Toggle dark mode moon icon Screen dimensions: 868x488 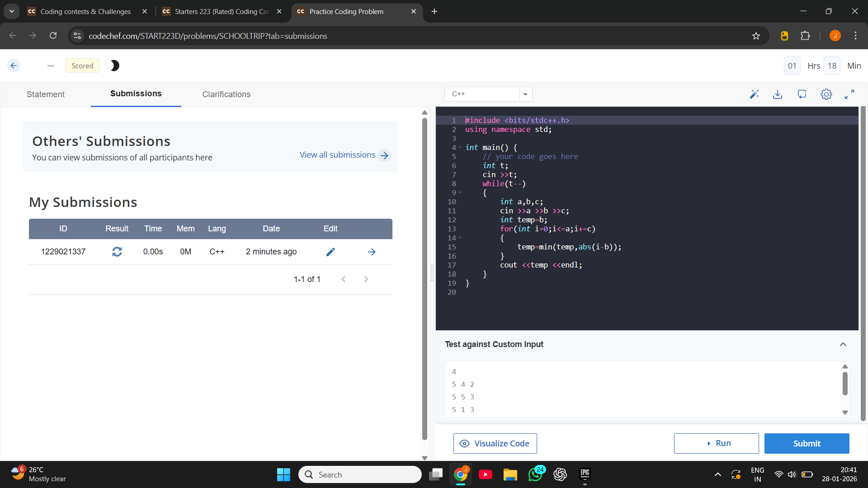[x=115, y=66]
